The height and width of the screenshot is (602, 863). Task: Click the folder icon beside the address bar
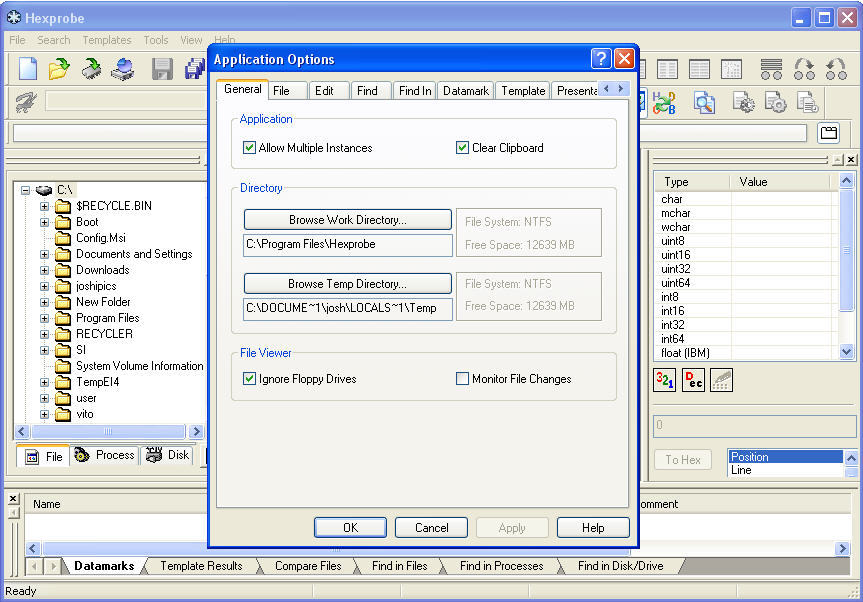point(829,133)
